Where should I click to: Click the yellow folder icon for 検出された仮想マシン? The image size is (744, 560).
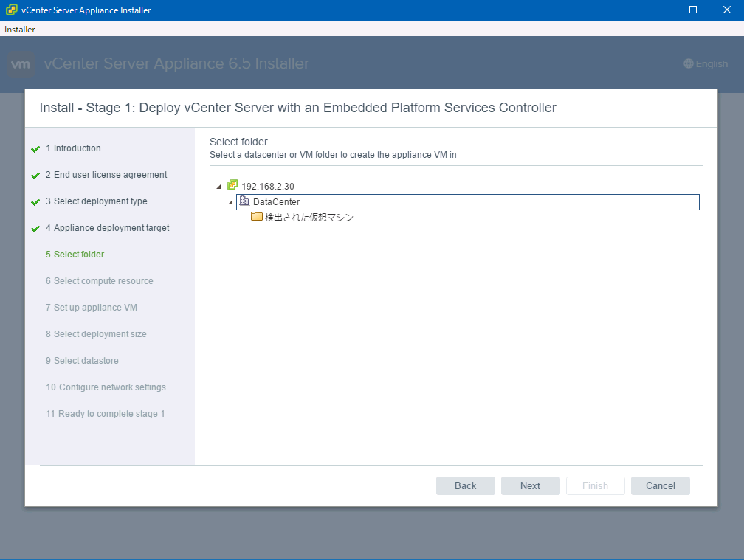pyautogui.click(x=257, y=216)
